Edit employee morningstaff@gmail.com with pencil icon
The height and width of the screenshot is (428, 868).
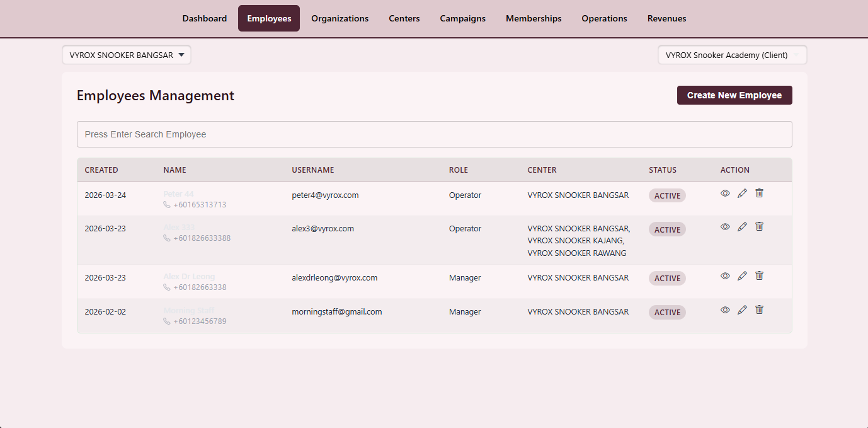click(742, 310)
